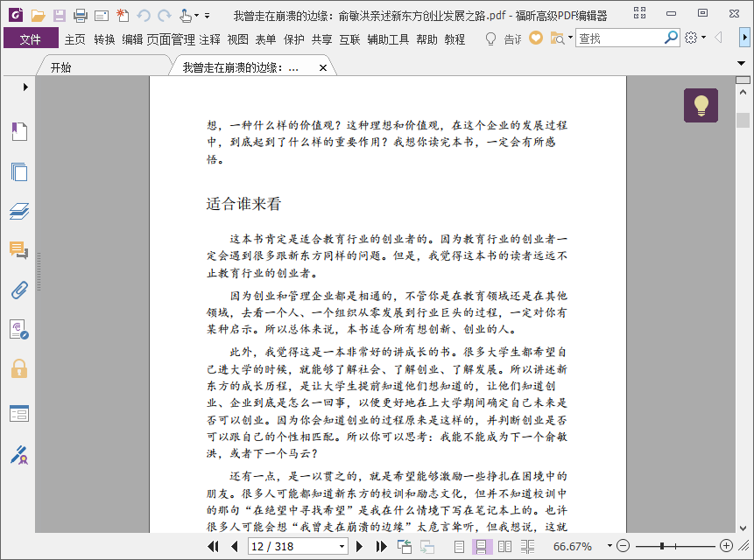Expand the page number dropdown

click(x=342, y=546)
